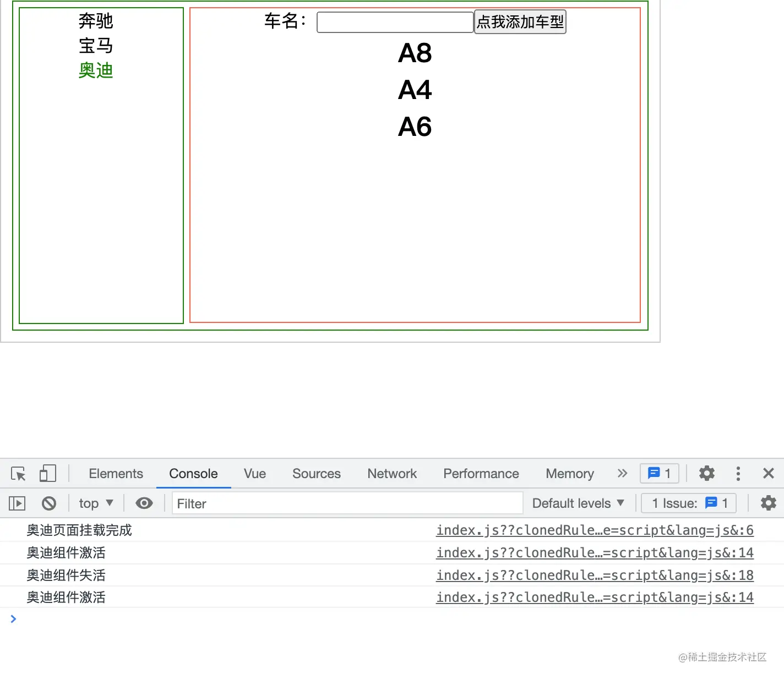Switch to the Memory tab
Image resolution: width=784 pixels, height=680 pixels.
[x=570, y=473]
